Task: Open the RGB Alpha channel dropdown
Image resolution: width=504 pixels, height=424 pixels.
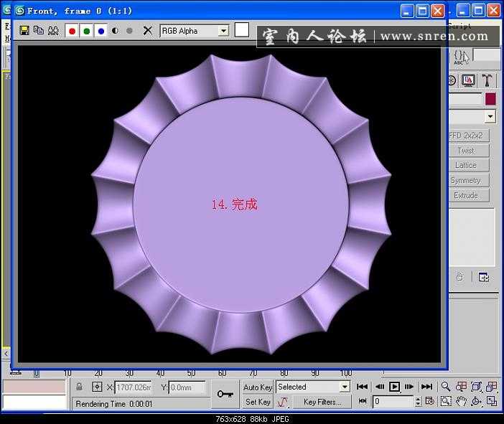Action: pyautogui.click(x=223, y=31)
